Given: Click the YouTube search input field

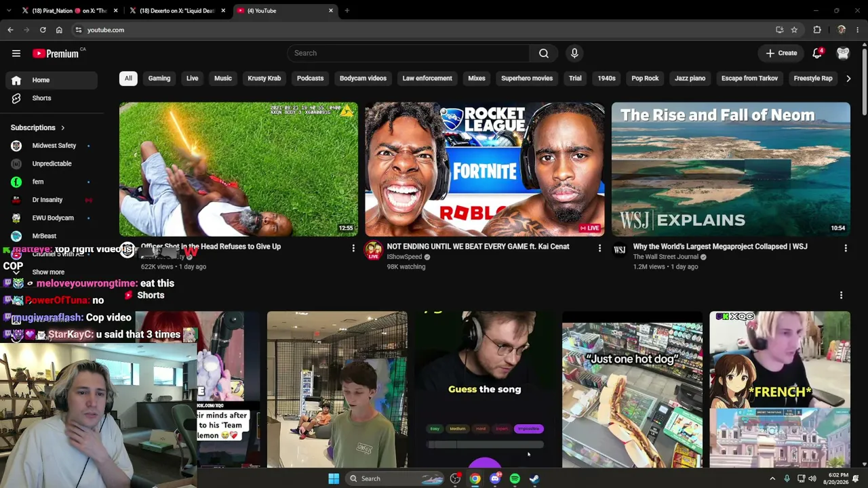Looking at the screenshot, I should 408,53.
